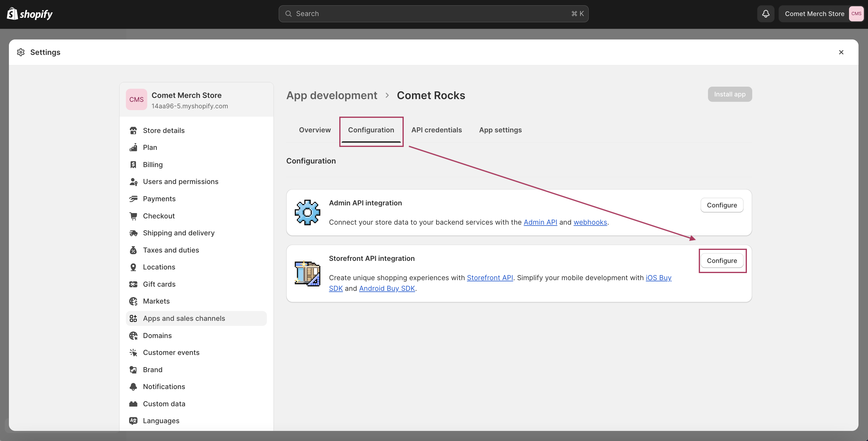Click the Languages icon in sidebar
The image size is (868, 441).
tap(133, 421)
